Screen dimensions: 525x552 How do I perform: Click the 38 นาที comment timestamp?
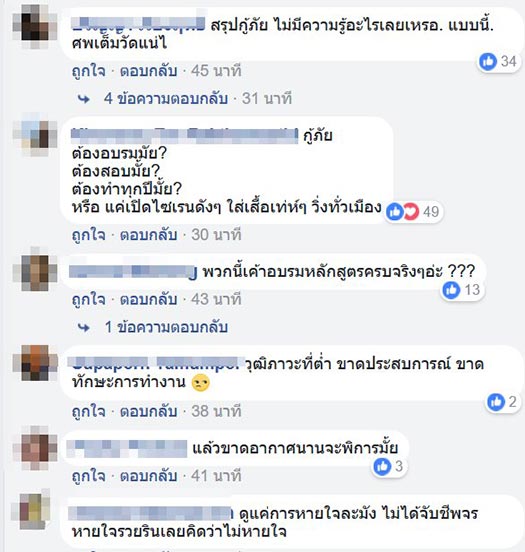click(x=216, y=412)
